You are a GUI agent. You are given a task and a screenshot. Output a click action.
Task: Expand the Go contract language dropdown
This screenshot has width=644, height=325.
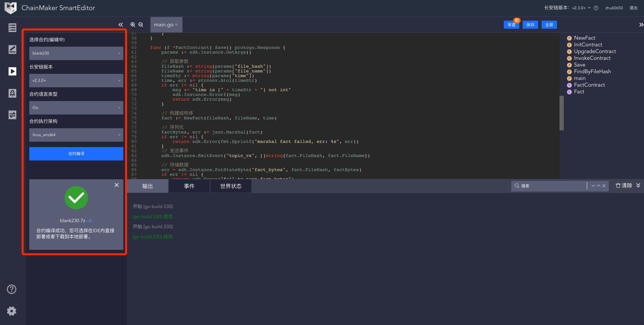coord(76,108)
